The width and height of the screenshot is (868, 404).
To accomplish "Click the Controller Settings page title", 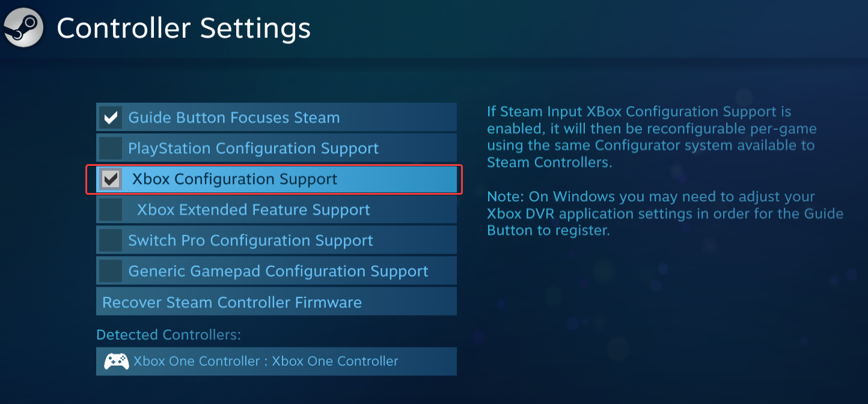I will pyautogui.click(x=183, y=28).
